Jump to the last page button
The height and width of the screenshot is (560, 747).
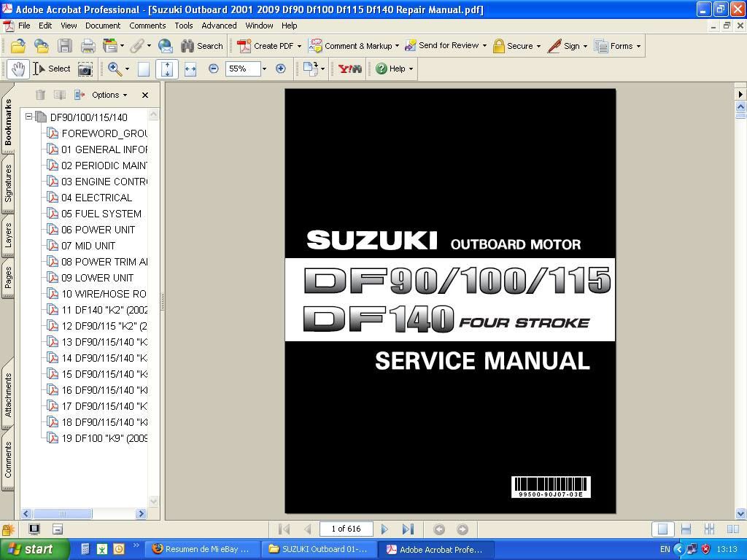click(x=408, y=529)
